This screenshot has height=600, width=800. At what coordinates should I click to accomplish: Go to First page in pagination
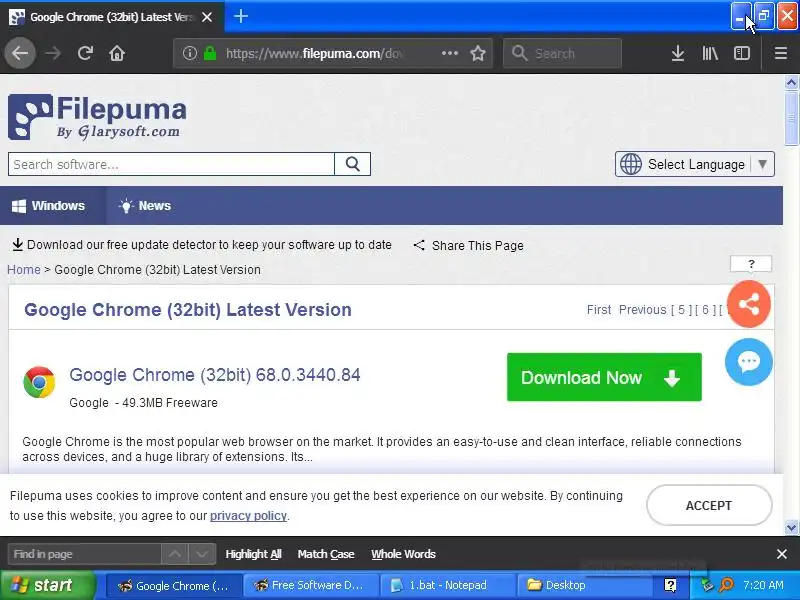(598, 310)
